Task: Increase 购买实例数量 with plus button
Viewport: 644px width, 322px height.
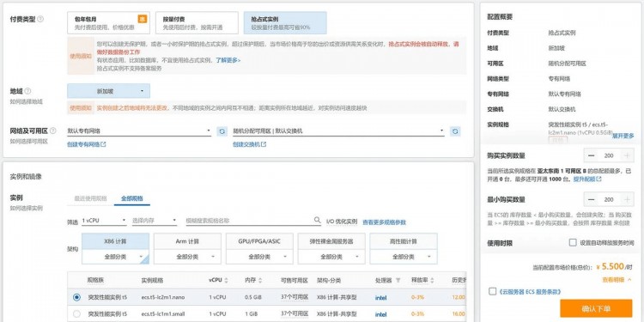Action: click(627, 155)
